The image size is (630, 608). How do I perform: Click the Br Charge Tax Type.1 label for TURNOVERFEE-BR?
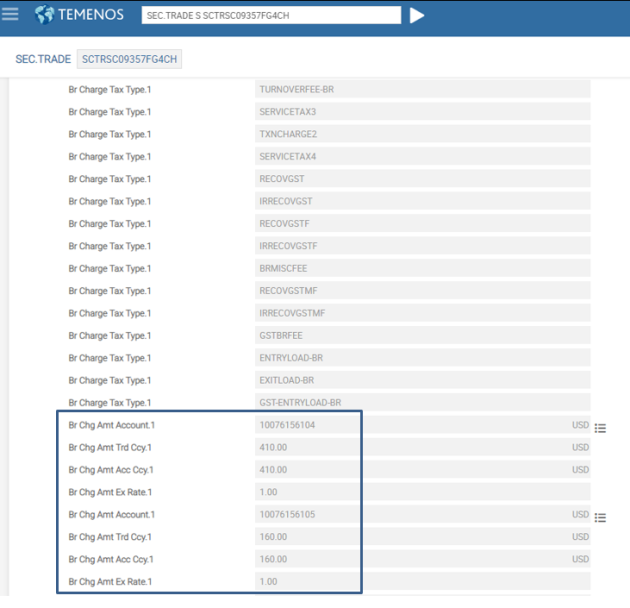click(110, 90)
